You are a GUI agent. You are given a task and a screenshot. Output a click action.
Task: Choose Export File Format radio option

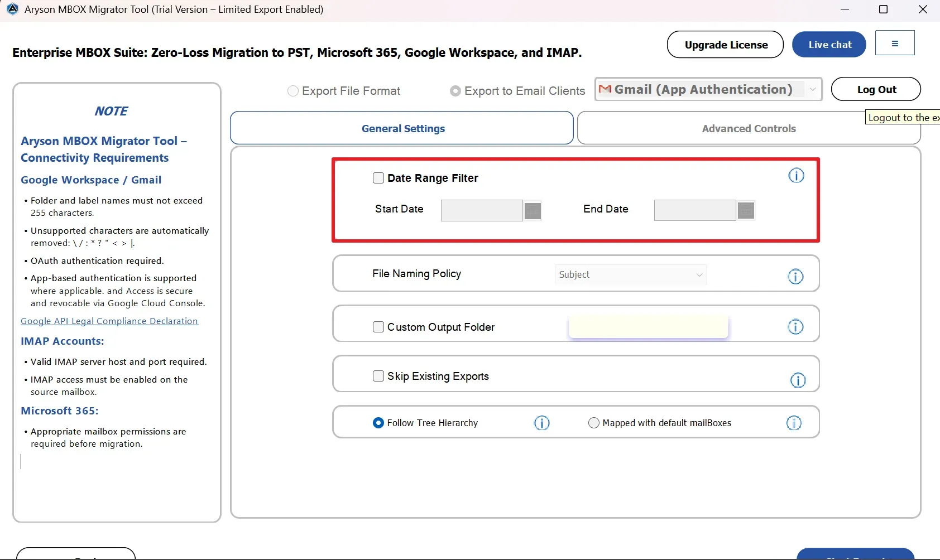[292, 91]
